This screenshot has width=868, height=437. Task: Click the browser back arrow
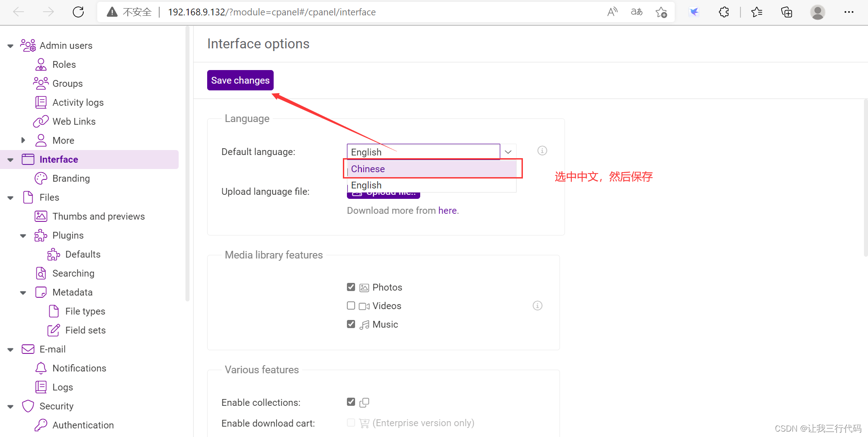point(19,12)
